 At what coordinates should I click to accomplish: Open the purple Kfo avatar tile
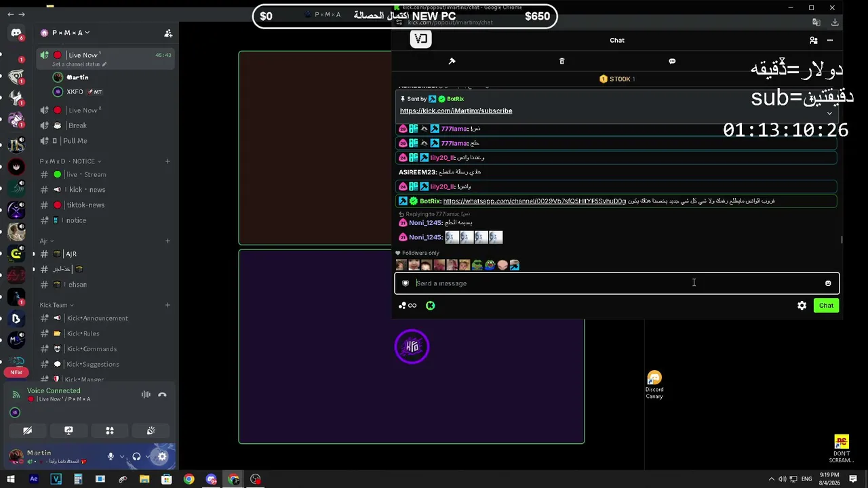pos(412,346)
